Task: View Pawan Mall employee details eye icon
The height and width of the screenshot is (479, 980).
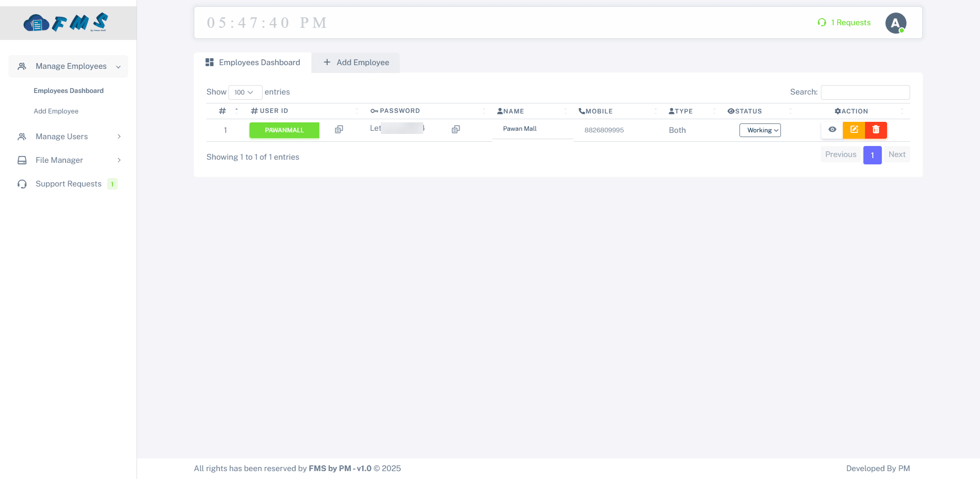Action: click(832, 130)
